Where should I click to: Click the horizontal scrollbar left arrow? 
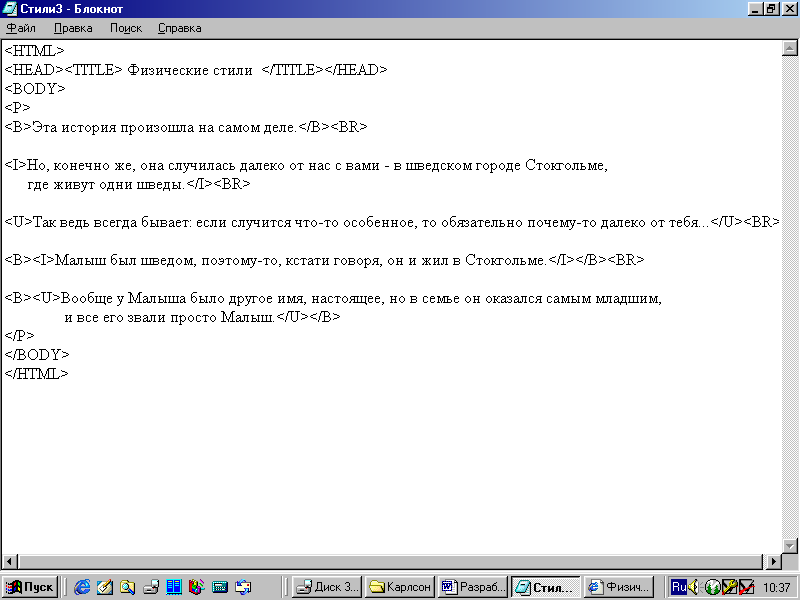click(x=9, y=561)
